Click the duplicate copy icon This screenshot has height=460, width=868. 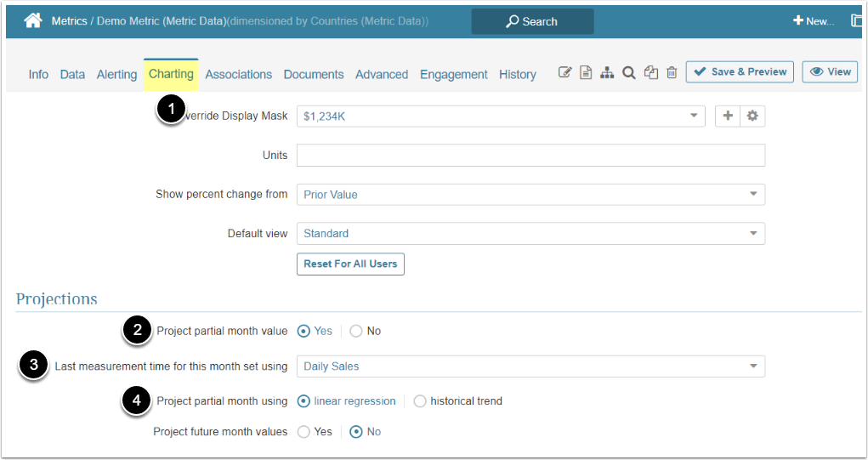[651, 73]
